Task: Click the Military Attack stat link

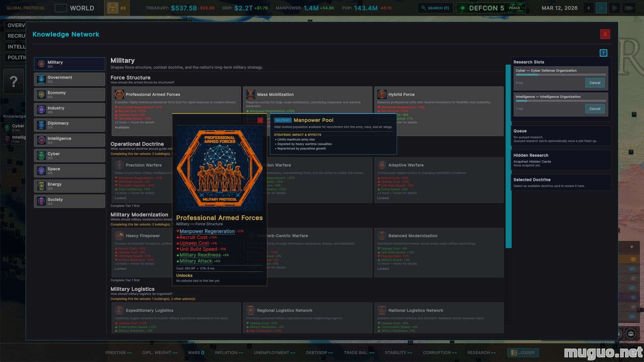Action: 196,261
